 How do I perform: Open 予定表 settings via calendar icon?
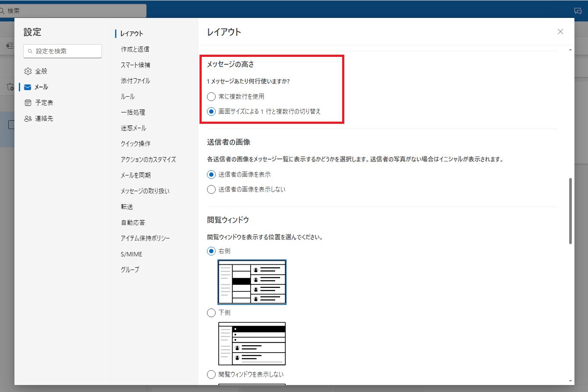[28, 102]
